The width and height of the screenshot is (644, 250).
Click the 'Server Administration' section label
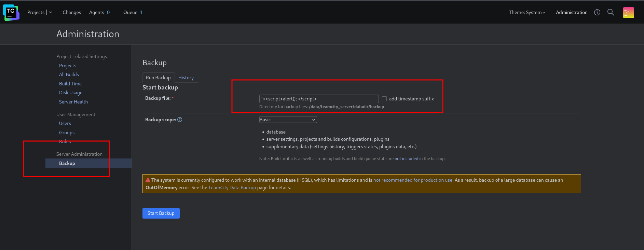tap(79, 154)
